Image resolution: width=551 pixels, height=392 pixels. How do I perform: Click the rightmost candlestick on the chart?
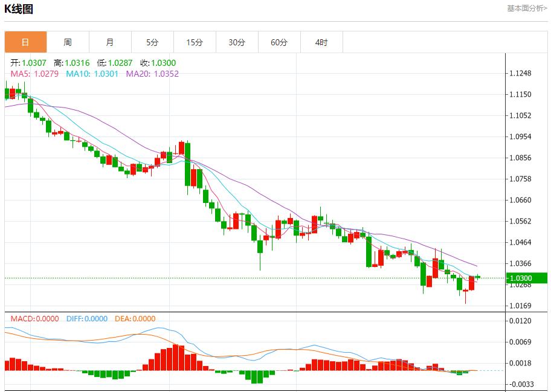pyautogui.click(x=478, y=277)
